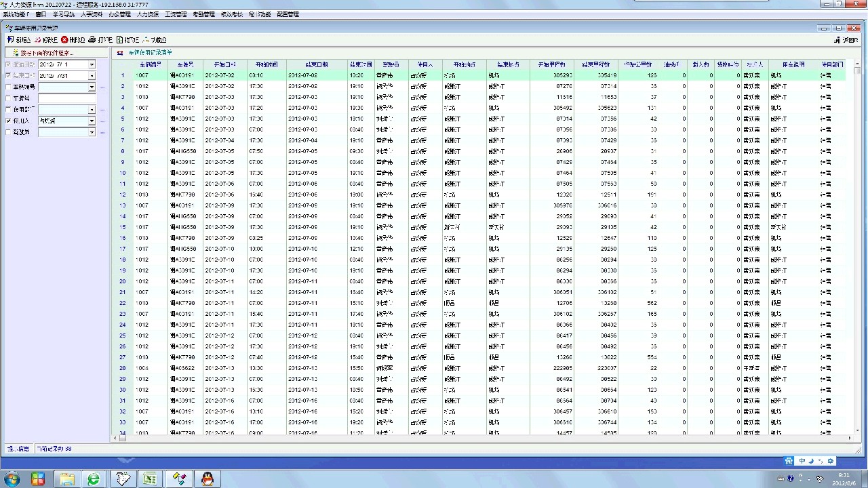Open the 办公管理 menu
868x488 pixels.
coord(119,14)
